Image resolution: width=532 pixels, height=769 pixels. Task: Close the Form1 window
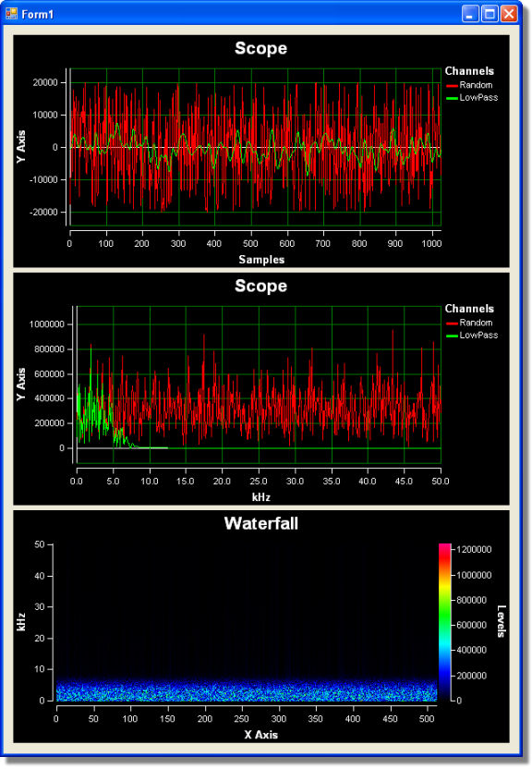point(509,14)
